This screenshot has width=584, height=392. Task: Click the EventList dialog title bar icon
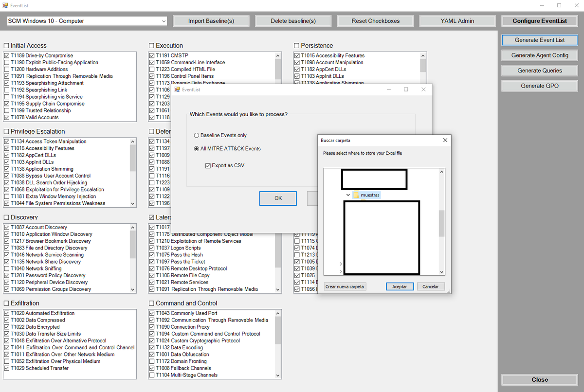pos(178,89)
